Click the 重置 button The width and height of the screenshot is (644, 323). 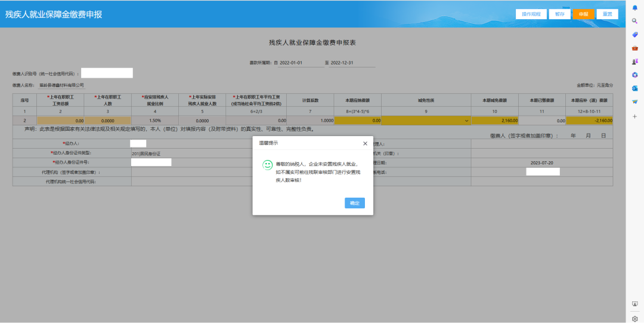(606, 14)
